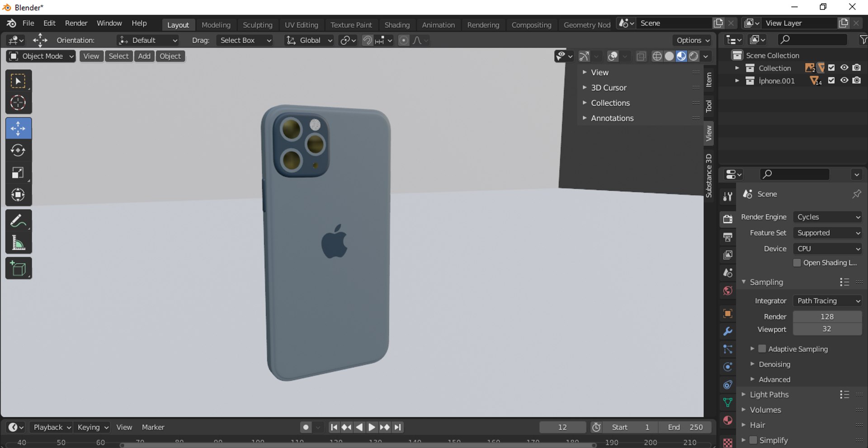The width and height of the screenshot is (868, 448).
Task: Open the Render Engine Cycles dropdown
Action: pyautogui.click(x=827, y=217)
